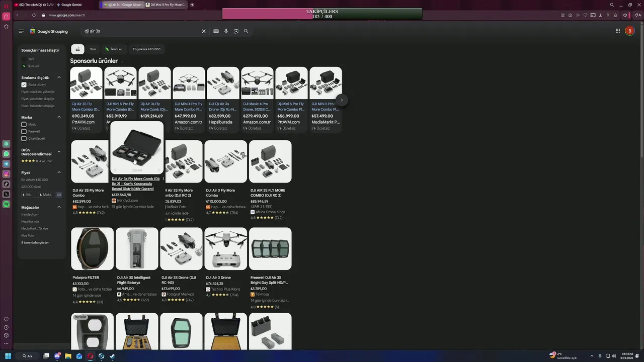Show next sponsored products with arrow
644x362 pixels.
pos(342,100)
